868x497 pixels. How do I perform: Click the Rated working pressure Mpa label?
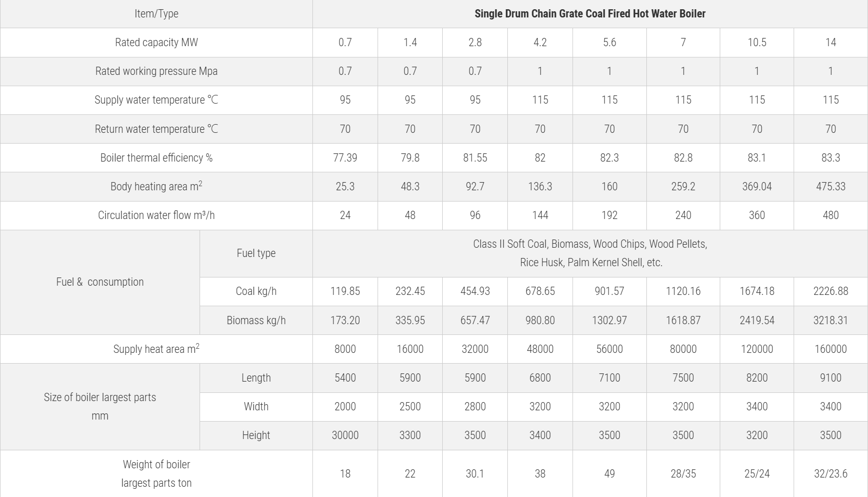(156, 71)
